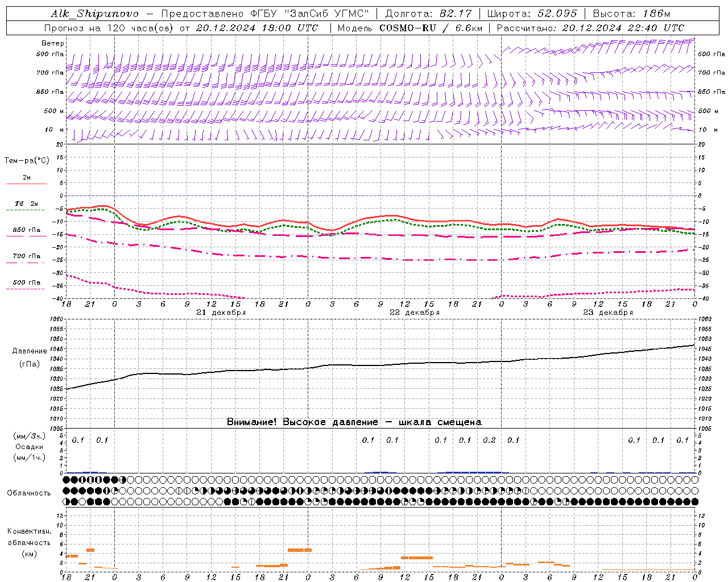728x582 pixels.
Task: Click the 'Ветер' wind panel label
Action: [x=53, y=43]
